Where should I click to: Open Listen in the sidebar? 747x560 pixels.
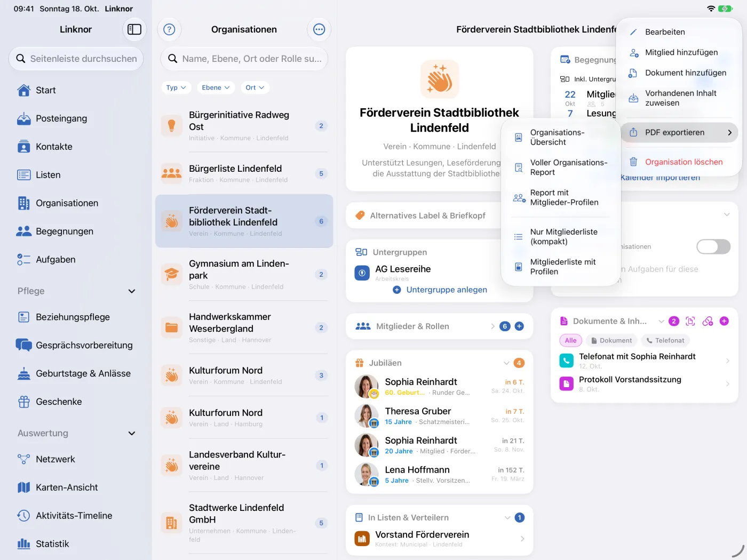76,175
